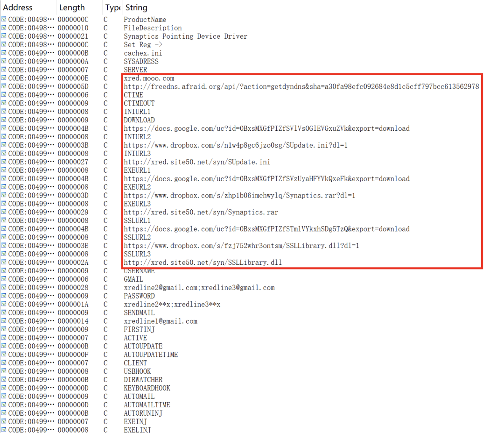Click the string icon on the DOWNLOAD row
The height and width of the screenshot is (433, 504).
click(4, 120)
